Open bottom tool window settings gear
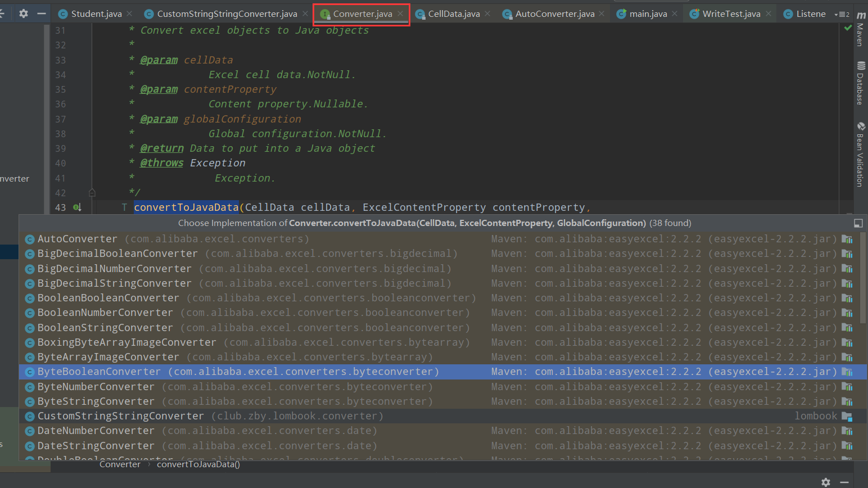 (x=825, y=482)
